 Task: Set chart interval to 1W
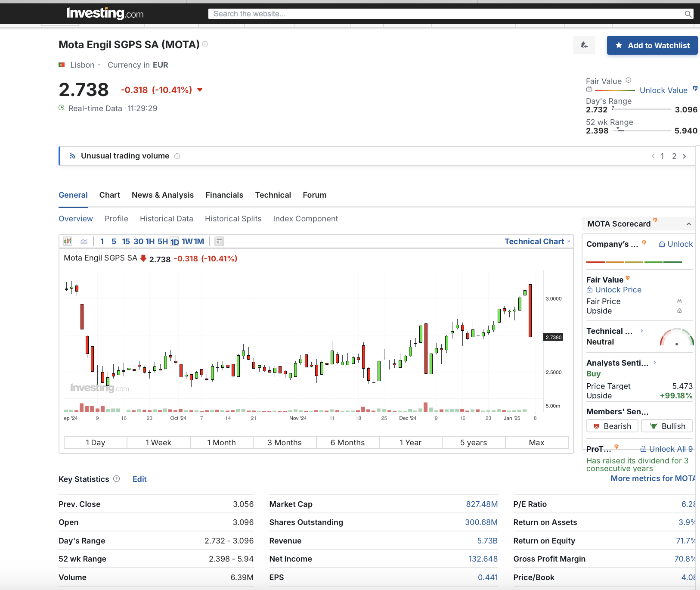click(x=187, y=241)
